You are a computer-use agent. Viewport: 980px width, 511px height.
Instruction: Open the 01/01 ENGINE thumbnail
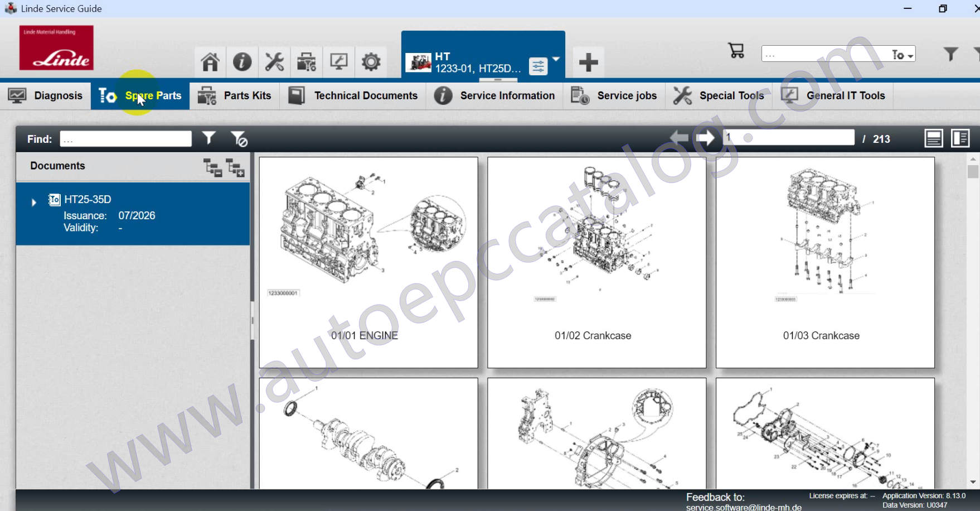pyautogui.click(x=368, y=262)
